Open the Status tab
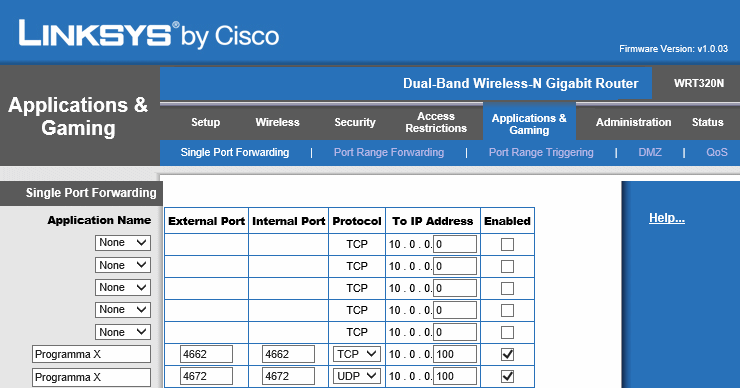 (x=707, y=122)
